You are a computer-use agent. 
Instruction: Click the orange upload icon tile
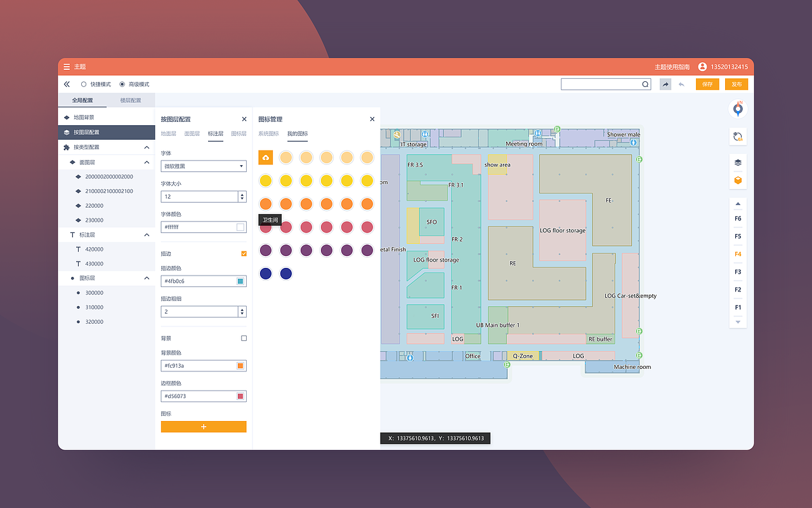[266, 157]
